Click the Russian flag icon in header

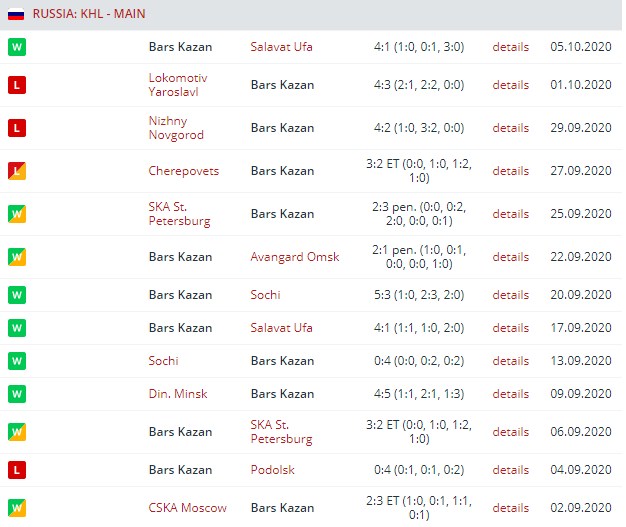[x=15, y=14]
